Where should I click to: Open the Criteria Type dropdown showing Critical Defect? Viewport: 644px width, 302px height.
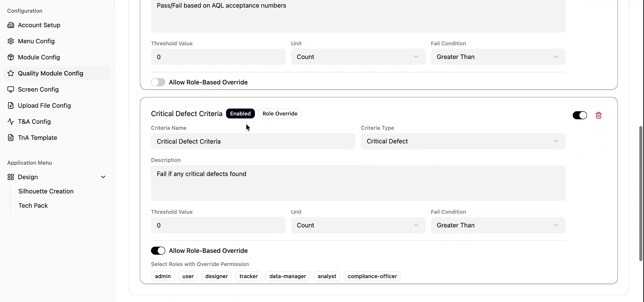[x=463, y=141]
